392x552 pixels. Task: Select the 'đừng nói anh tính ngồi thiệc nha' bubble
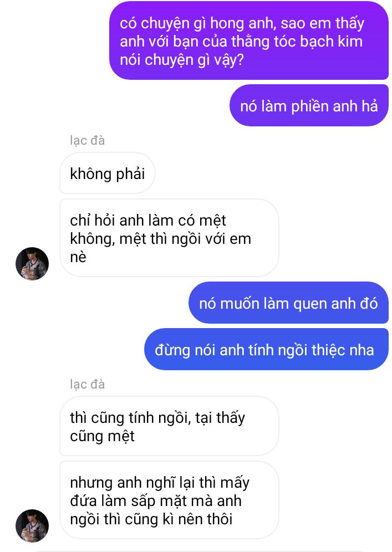[266, 349]
